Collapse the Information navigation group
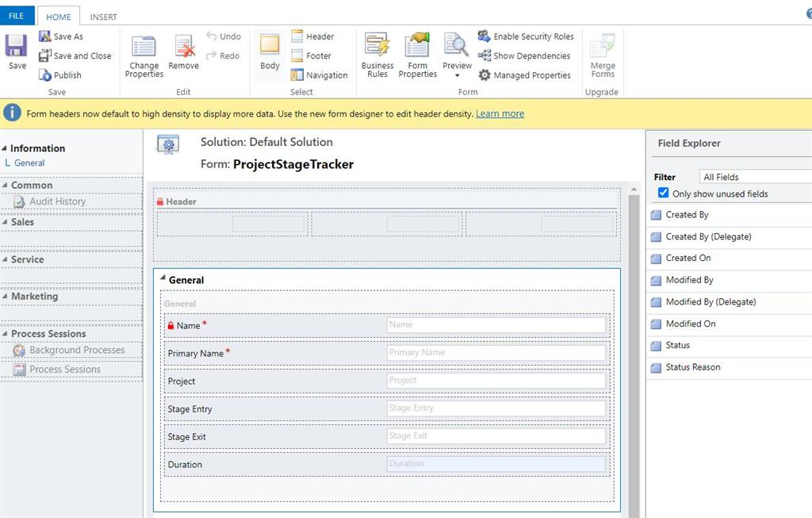This screenshot has height=518, width=812. click(x=4, y=148)
